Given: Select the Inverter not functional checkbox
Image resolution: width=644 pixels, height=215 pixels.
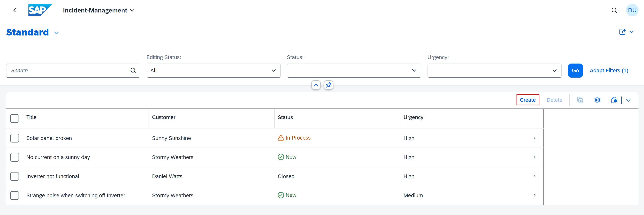Looking at the screenshot, I should (x=14, y=176).
